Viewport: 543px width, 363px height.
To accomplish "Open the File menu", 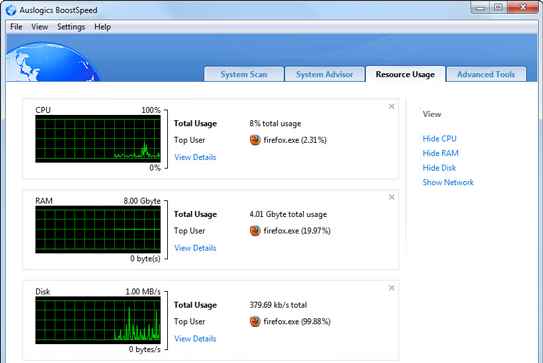I will tap(16, 27).
